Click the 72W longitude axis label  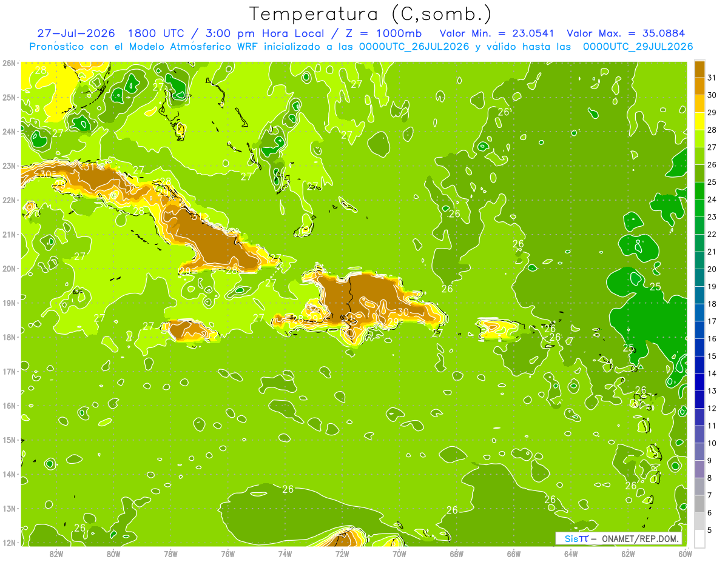click(x=342, y=554)
